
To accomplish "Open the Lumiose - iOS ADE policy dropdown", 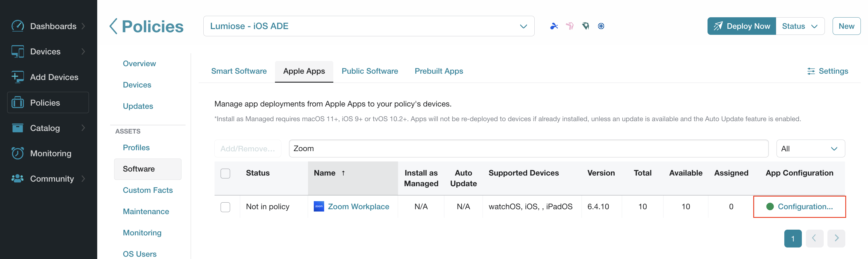I will (369, 26).
